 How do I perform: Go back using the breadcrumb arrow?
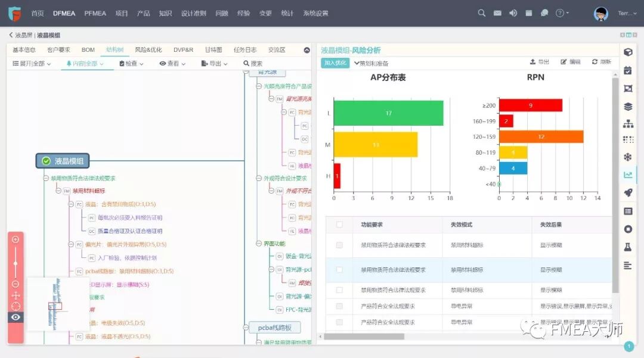coord(11,35)
